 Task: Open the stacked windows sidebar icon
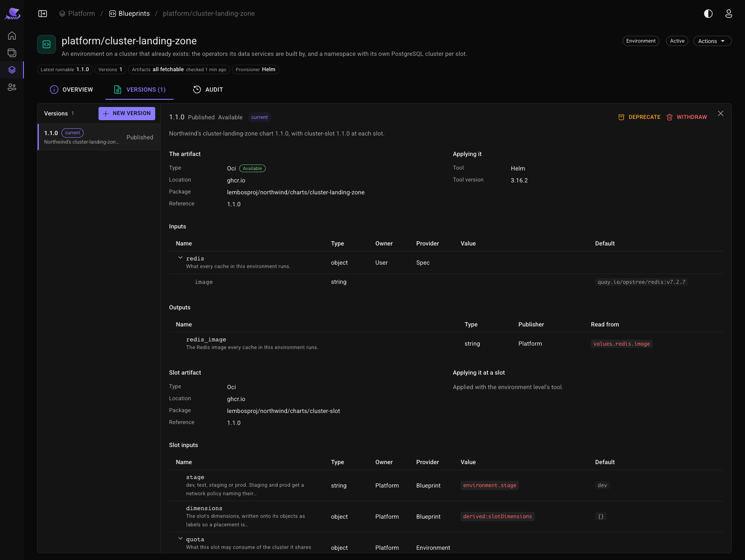coord(12,53)
